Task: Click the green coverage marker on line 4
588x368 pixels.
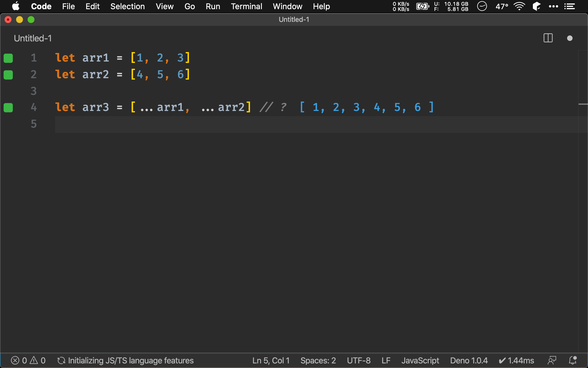Action: point(8,108)
